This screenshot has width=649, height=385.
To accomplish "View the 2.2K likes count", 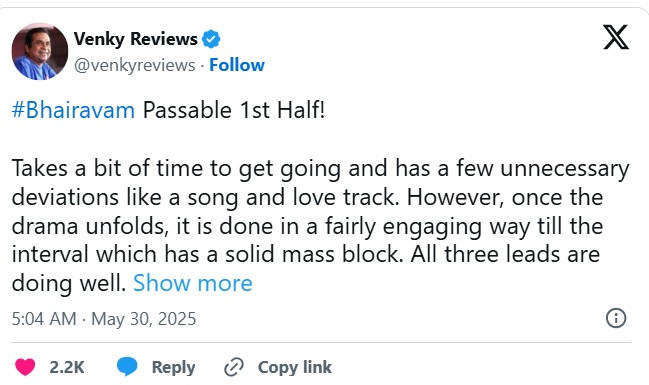I will (67, 367).
